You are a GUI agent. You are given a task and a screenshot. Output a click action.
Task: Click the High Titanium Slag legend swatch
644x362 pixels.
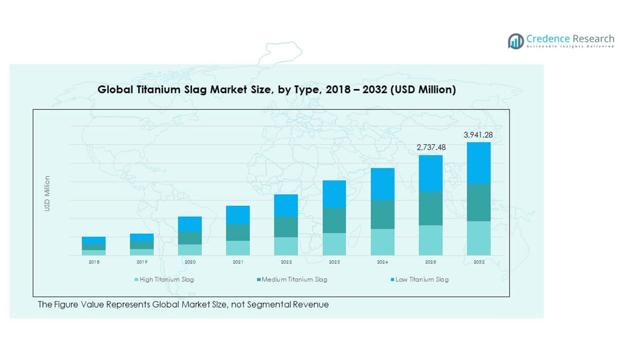click(x=136, y=280)
